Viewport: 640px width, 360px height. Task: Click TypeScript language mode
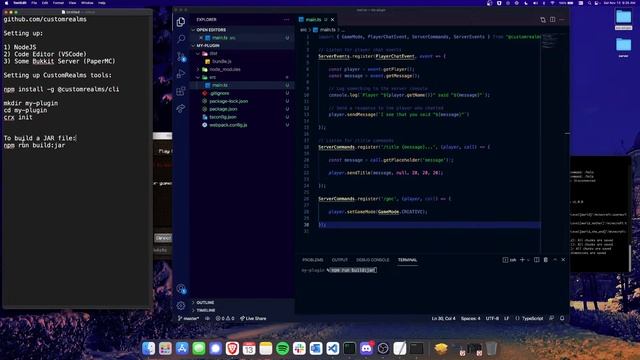click(533, 318)
